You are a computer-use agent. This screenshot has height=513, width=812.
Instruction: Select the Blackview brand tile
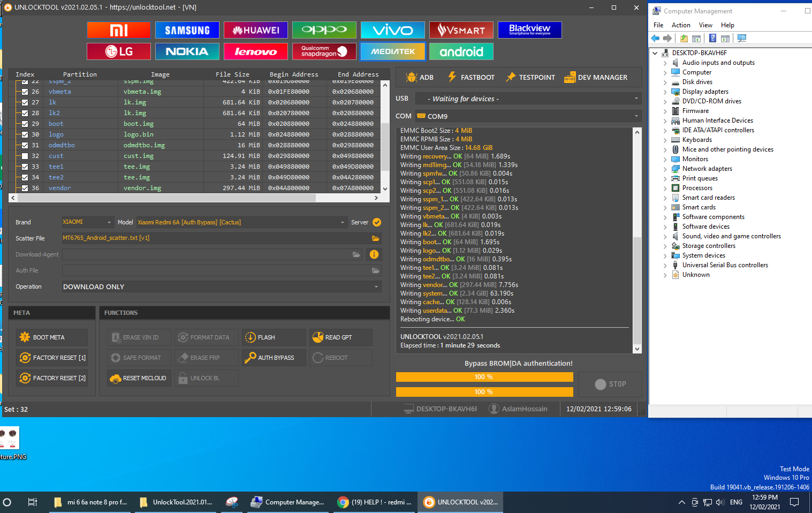(x=530, y=30)
